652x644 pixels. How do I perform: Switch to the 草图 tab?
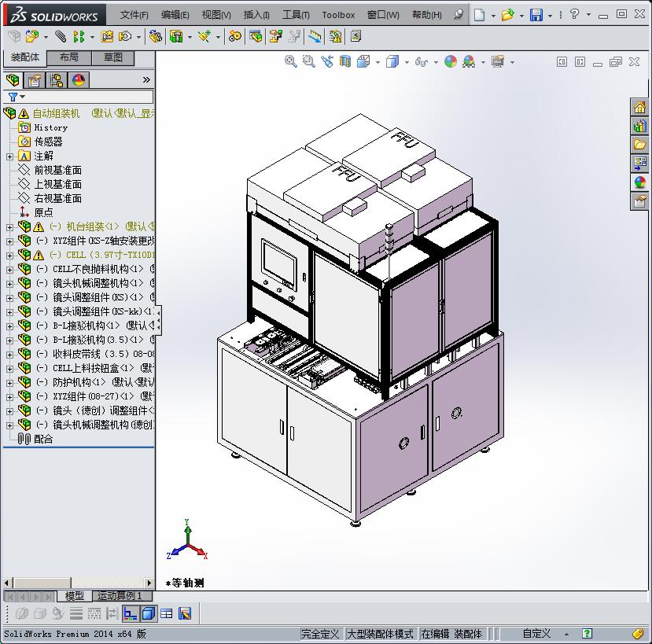coord(112,57)
